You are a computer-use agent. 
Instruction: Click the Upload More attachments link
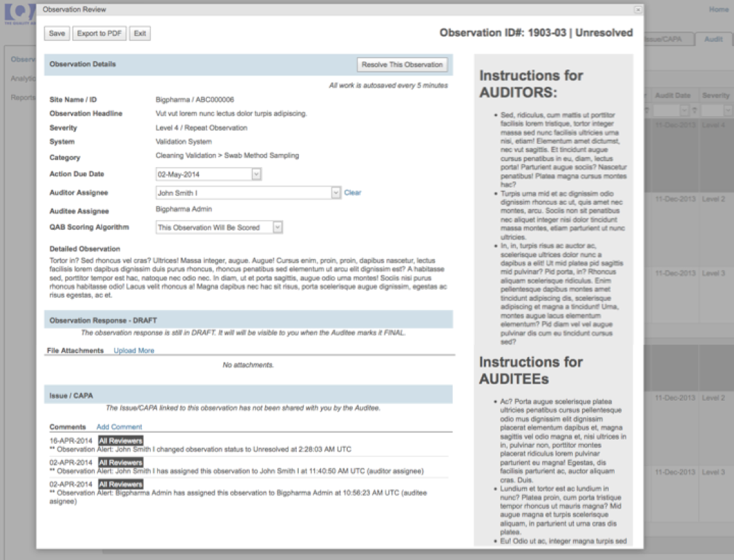click(x=134, y=350)
